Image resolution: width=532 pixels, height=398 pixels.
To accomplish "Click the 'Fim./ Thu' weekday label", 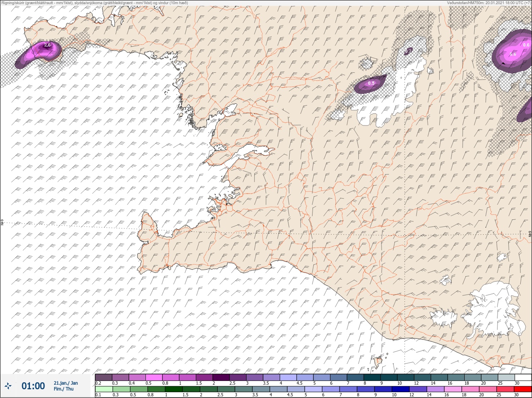I will [64, 389].
